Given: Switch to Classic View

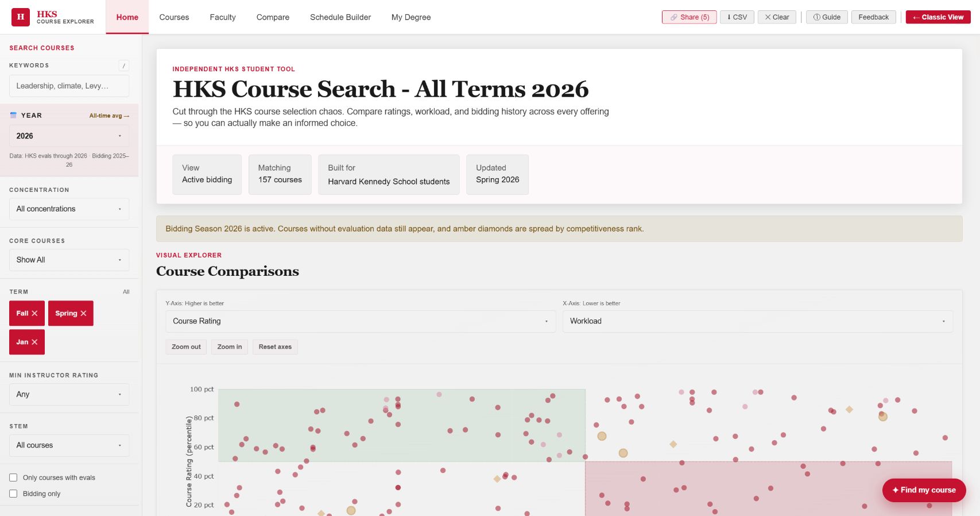Looking at the screenshot, I should 938,17.
